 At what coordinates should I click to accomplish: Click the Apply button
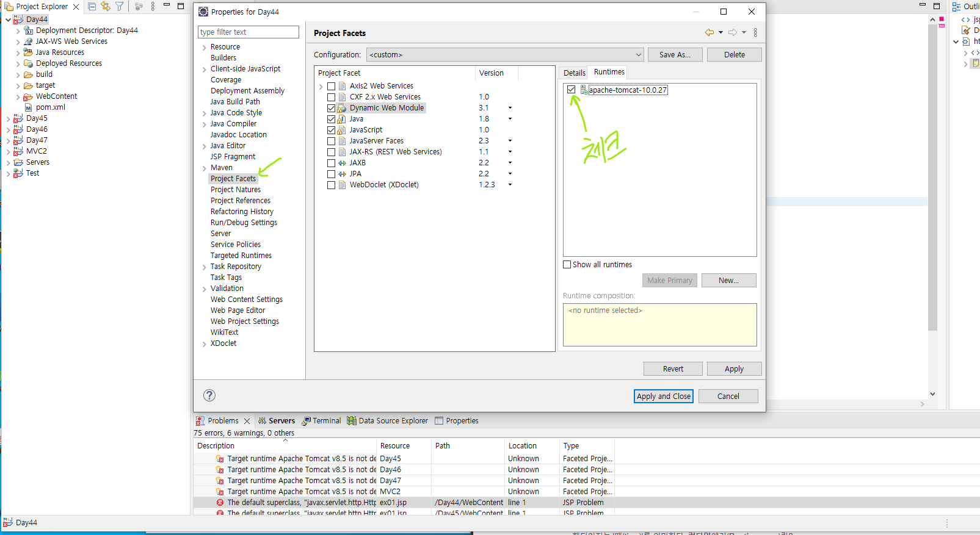[x=734, y=369]
